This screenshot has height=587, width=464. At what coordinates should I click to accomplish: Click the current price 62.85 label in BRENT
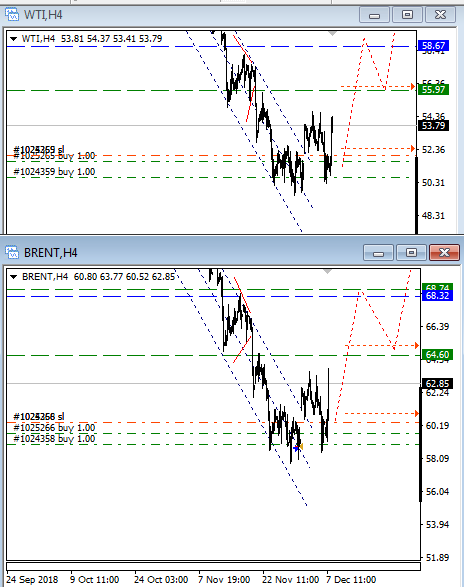[437, 383]
